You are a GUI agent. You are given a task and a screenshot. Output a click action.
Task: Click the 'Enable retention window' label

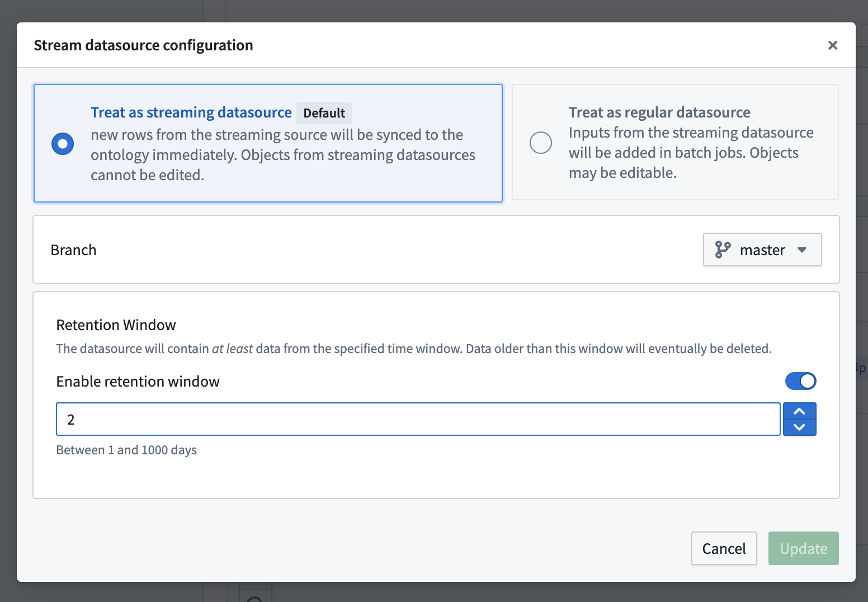138,382
